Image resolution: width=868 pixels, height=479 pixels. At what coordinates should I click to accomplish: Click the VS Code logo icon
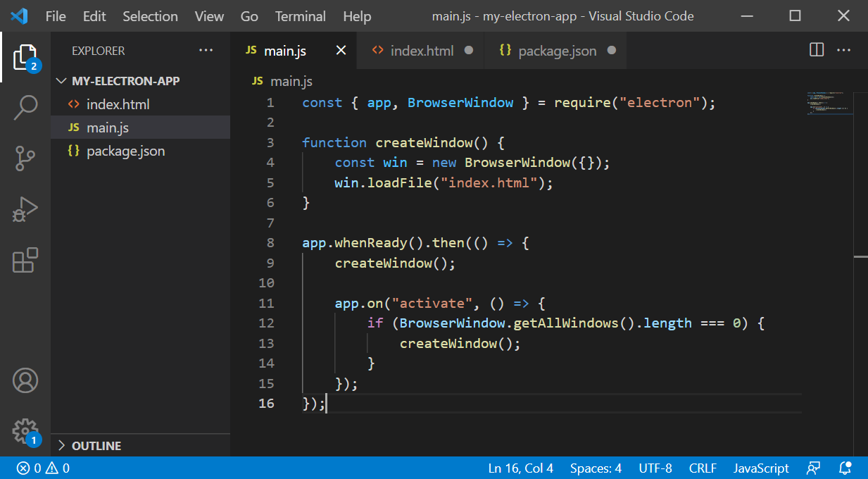[19, 15]
